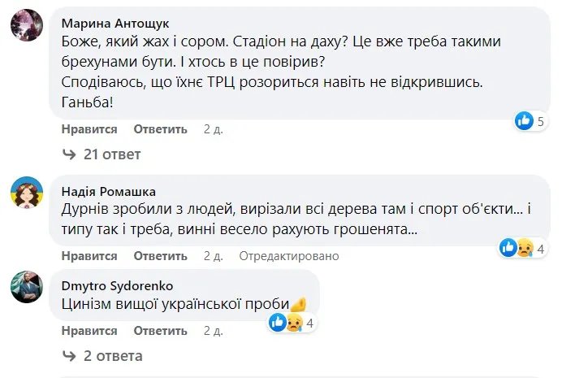Open Надія Ромашка's profile avatar
Viewport: 588px width, 378px height.
pos(26,193)
